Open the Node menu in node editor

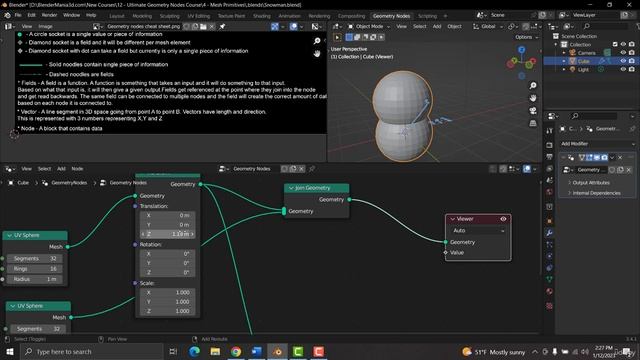click(x=77, y=169)
